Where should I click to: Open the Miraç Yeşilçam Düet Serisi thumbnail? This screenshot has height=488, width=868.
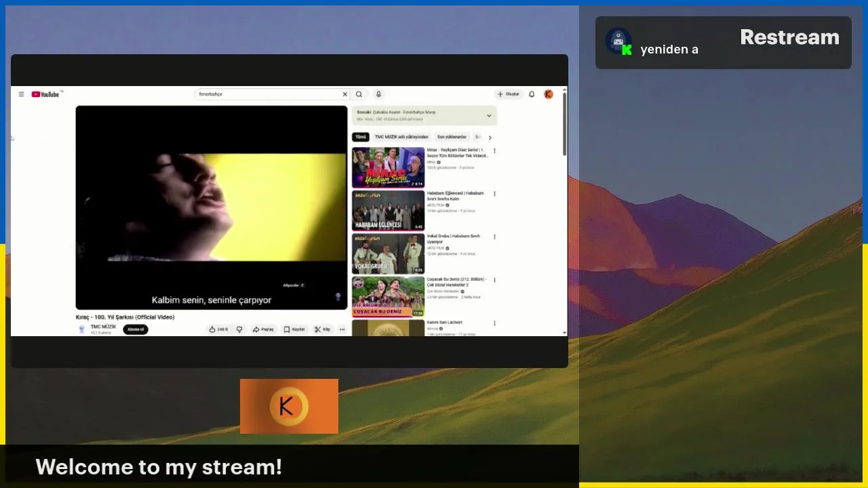click(388, 167)
